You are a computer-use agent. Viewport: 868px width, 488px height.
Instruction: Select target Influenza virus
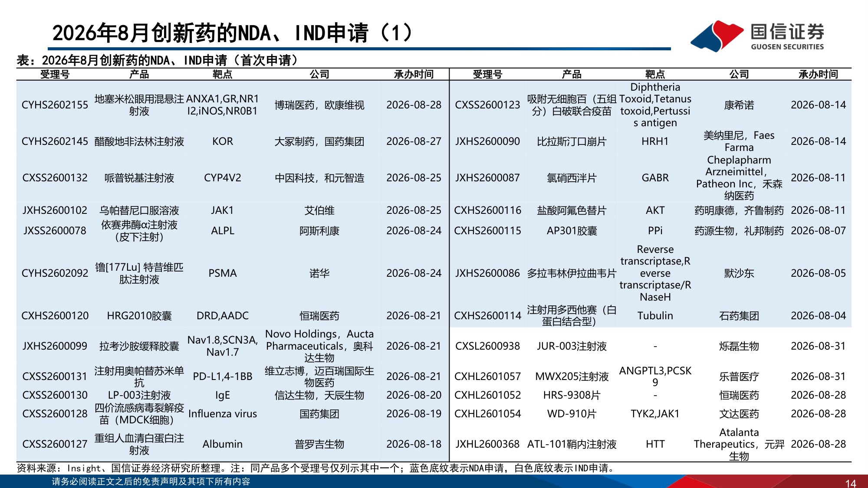pyautogui.click(x=223, y=414)
